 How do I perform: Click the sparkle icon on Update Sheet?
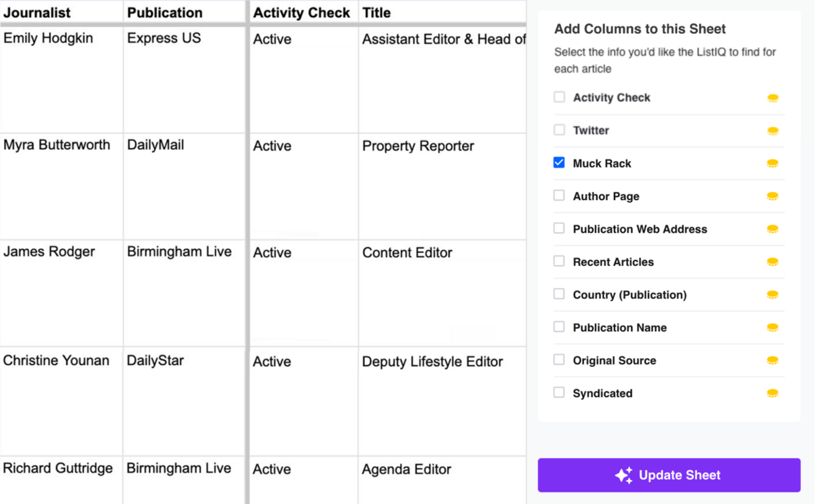point(625,475)
